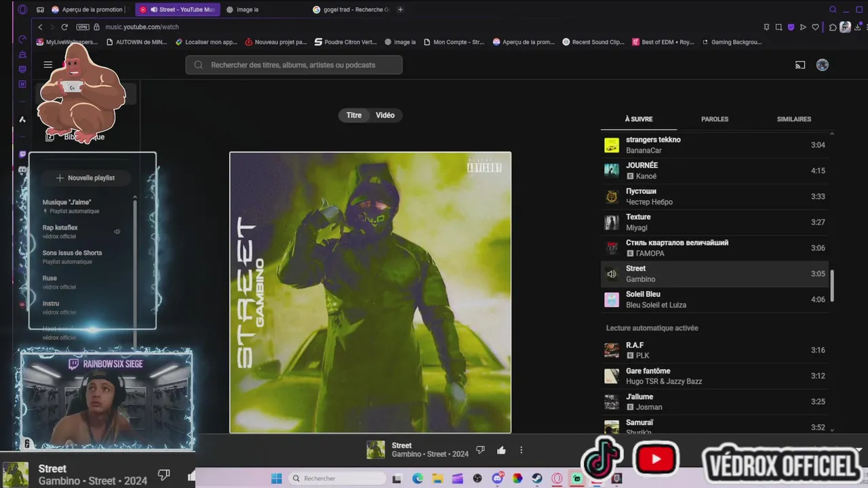
Task: Open the Opera downloads icon
Action: click(x=859, y=27)
